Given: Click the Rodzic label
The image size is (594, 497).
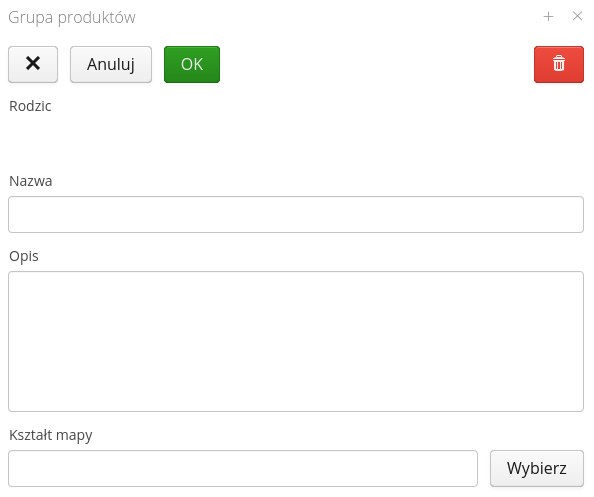Looking at the screenshot, I should click(x=30, y=106).
